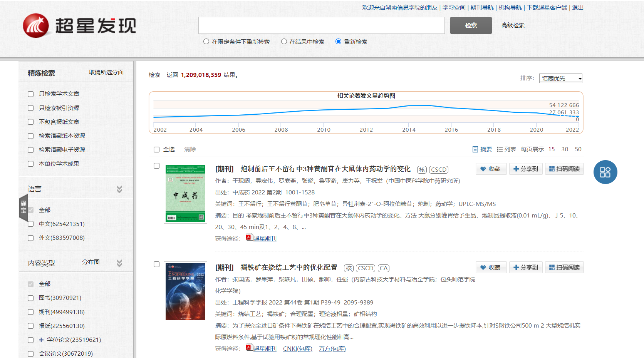Click the CSCD badge on first result
The image size is (644, 358).
[439, 170]
